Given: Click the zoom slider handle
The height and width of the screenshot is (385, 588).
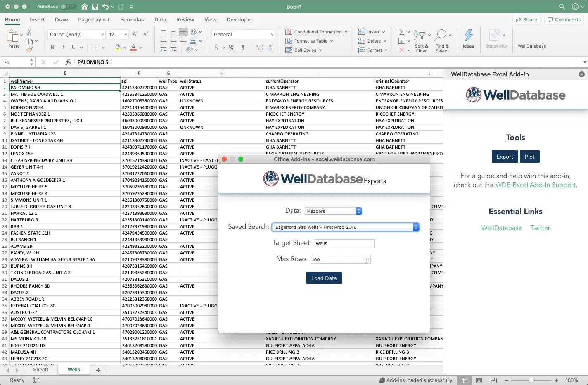Looking at the screenshot, I should tap(531, 380).
